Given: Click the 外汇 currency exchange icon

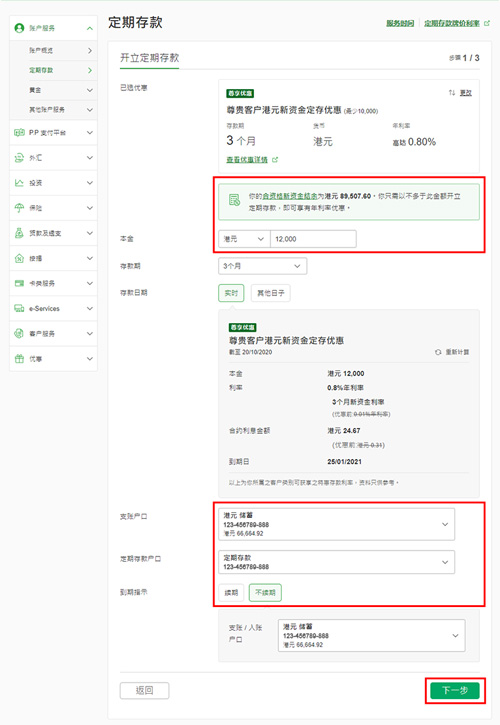Looking at the screenshot, I should 19,158.
